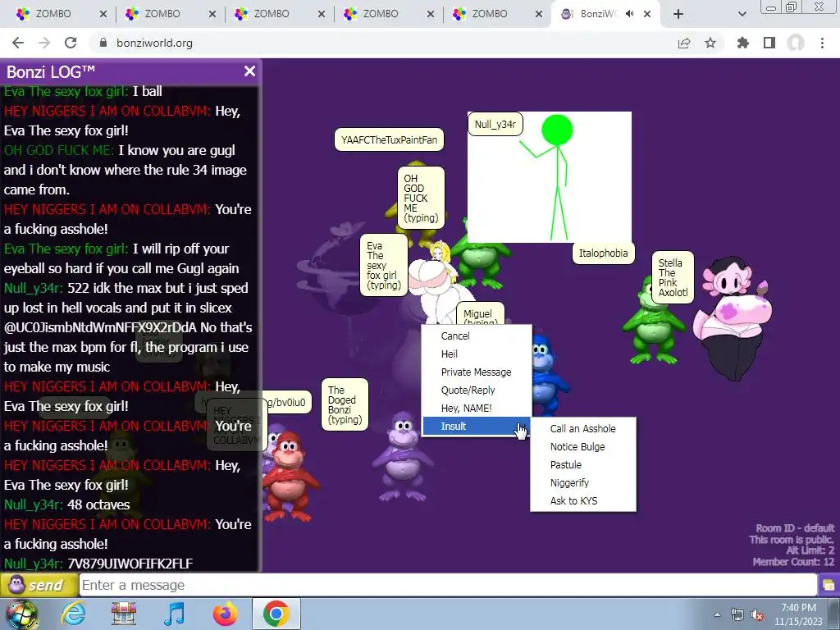Click the Stella The Pink Axolotl label

[673, 277]
